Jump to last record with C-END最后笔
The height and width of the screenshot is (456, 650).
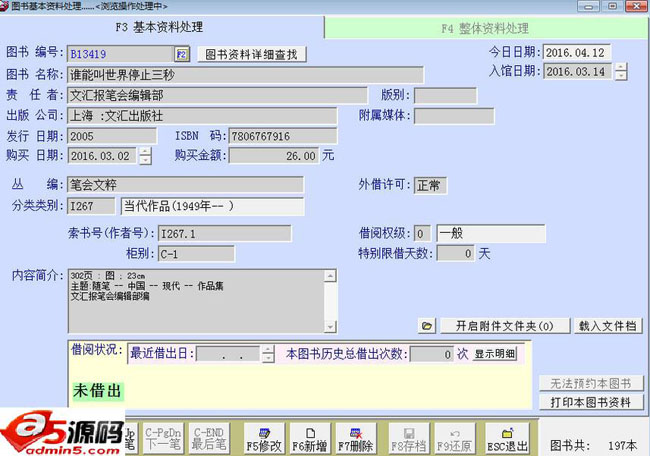click(x=209, y=439)
